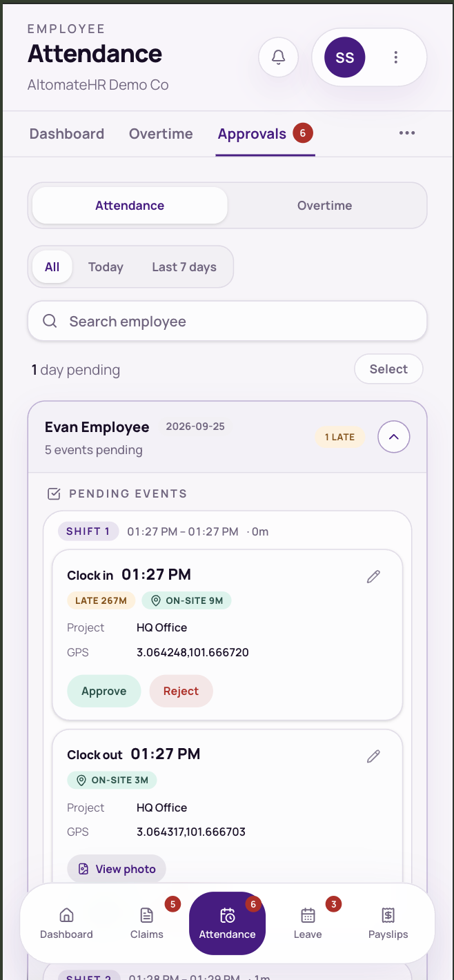
Task: View photo for the Clock out event
Action: (117, 869)
